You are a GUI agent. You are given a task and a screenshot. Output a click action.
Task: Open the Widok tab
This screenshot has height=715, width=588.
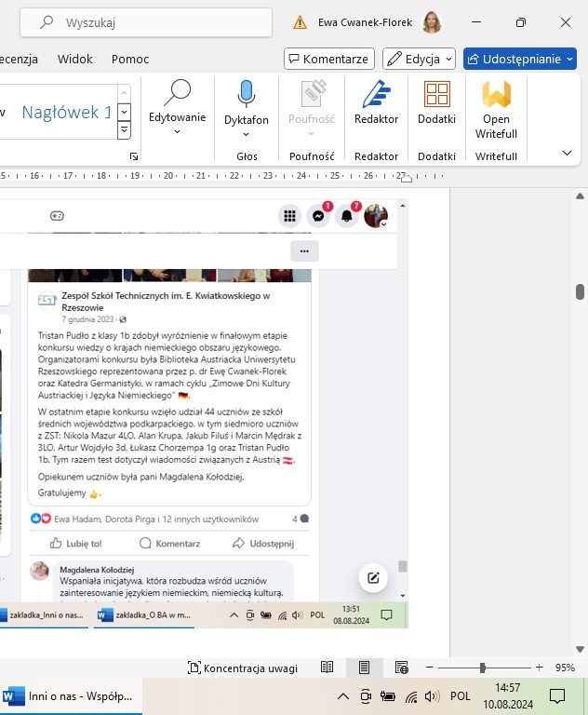75,59
